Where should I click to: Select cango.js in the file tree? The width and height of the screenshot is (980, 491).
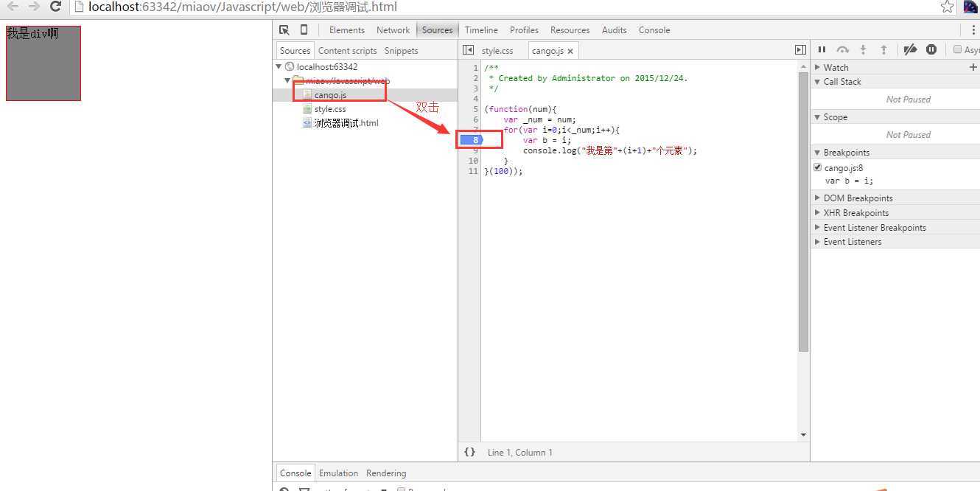point(330,95)
